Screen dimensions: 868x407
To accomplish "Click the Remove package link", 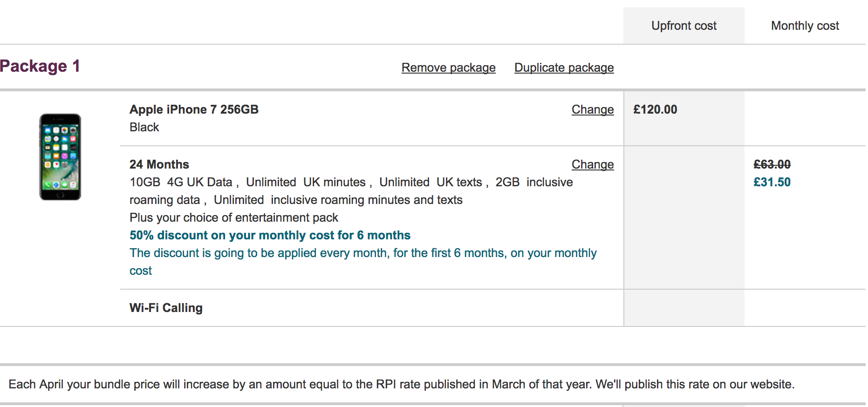I will click(448, 68).
